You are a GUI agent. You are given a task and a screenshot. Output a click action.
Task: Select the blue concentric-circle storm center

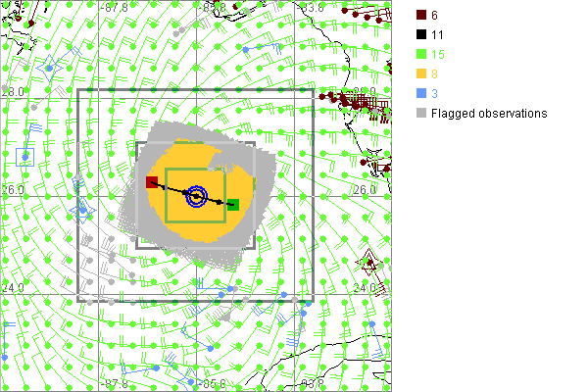coord(197,197)
